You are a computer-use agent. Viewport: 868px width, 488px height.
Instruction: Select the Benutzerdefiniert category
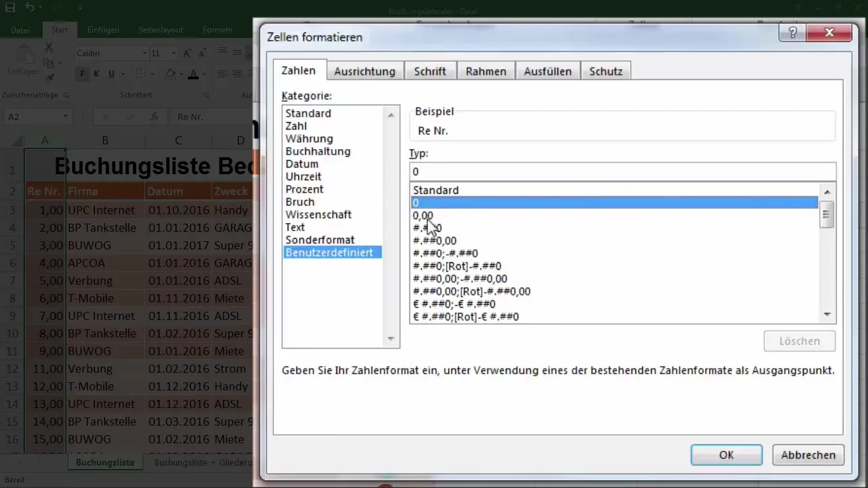(333, 252)
